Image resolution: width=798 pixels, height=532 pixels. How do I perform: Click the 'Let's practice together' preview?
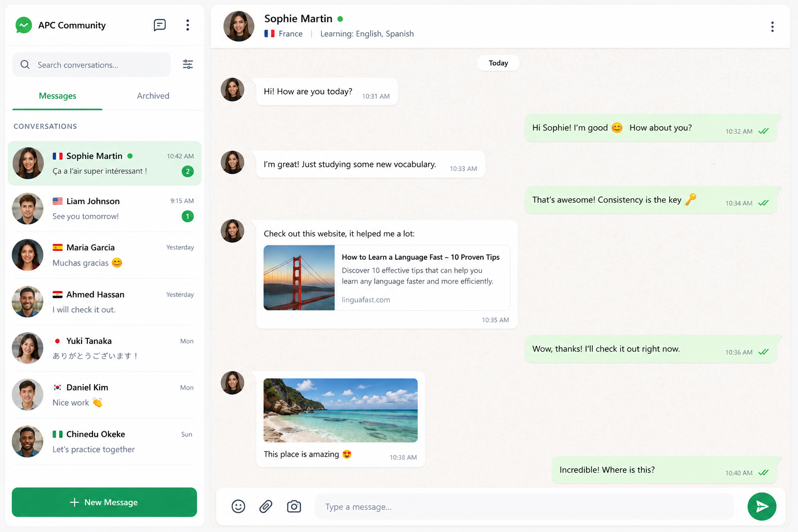94,449
